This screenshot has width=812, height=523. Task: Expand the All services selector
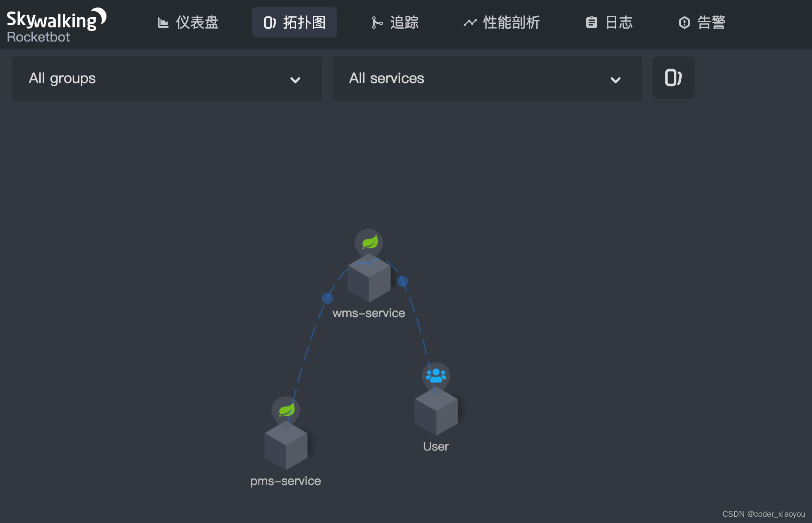click(x=486, y=79)
